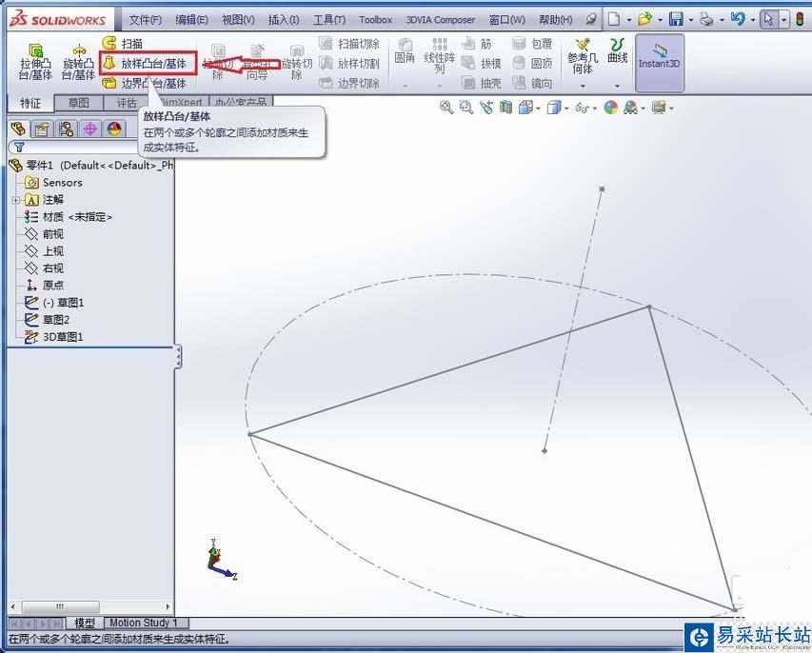Open dropdown arrow next to New document
The width and height of the screenshot is (812, 653).
(628, 20)
